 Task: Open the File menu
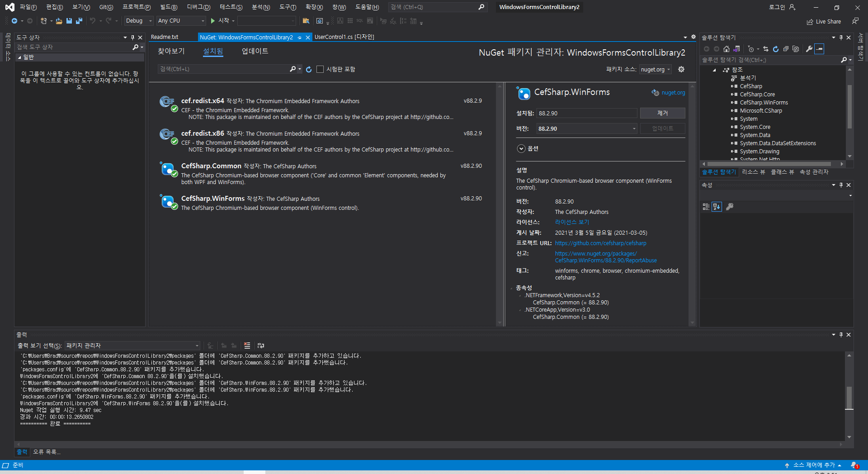pyautogui.click(x=28, y=7)
